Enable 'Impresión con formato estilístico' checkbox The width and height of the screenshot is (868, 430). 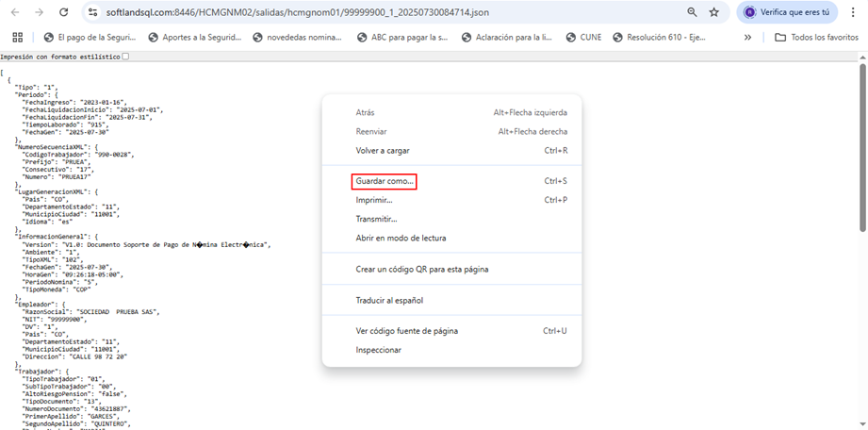click(126, 57)
